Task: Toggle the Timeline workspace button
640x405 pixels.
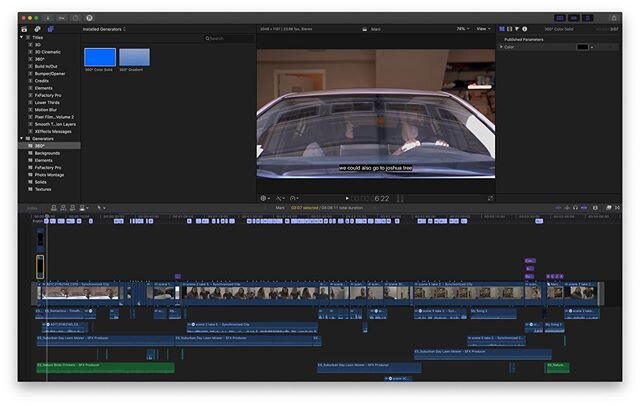Action: (574, 18)
